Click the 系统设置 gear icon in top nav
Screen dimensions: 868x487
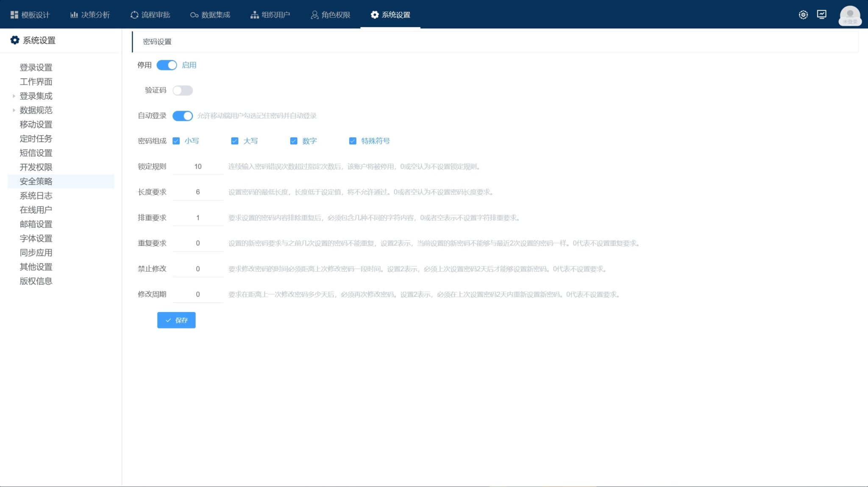(375, 15)
